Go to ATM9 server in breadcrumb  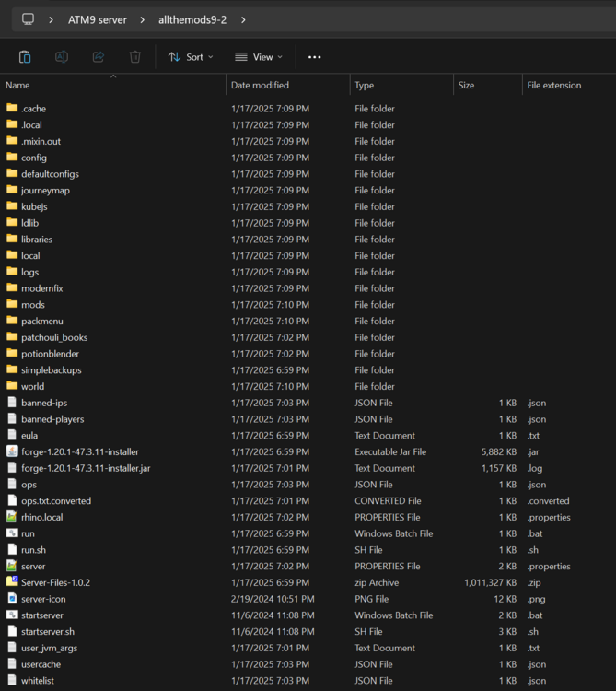[x=98, y=20]
